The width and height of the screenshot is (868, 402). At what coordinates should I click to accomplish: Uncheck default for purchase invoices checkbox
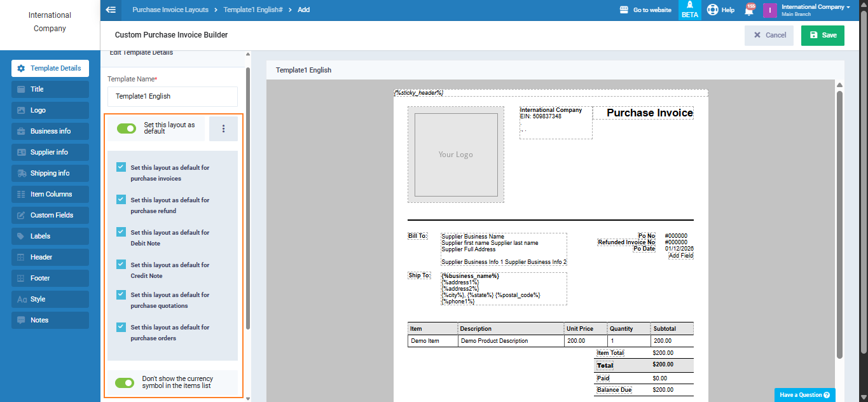click(121, 167)
